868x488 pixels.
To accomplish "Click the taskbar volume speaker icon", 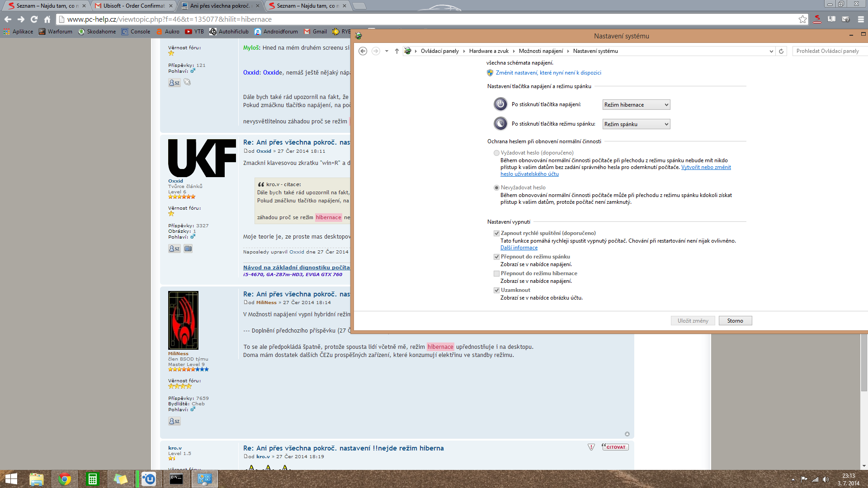I will tap(826, 479).
